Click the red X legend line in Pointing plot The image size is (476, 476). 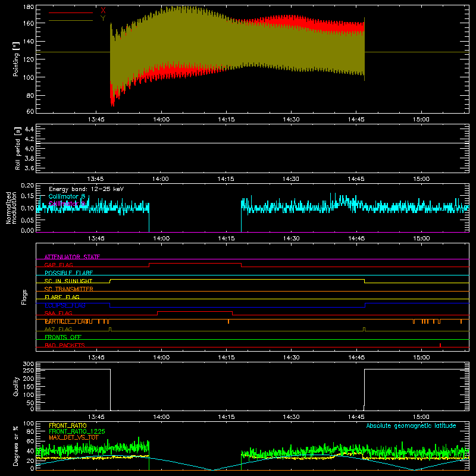click(71, 12)
